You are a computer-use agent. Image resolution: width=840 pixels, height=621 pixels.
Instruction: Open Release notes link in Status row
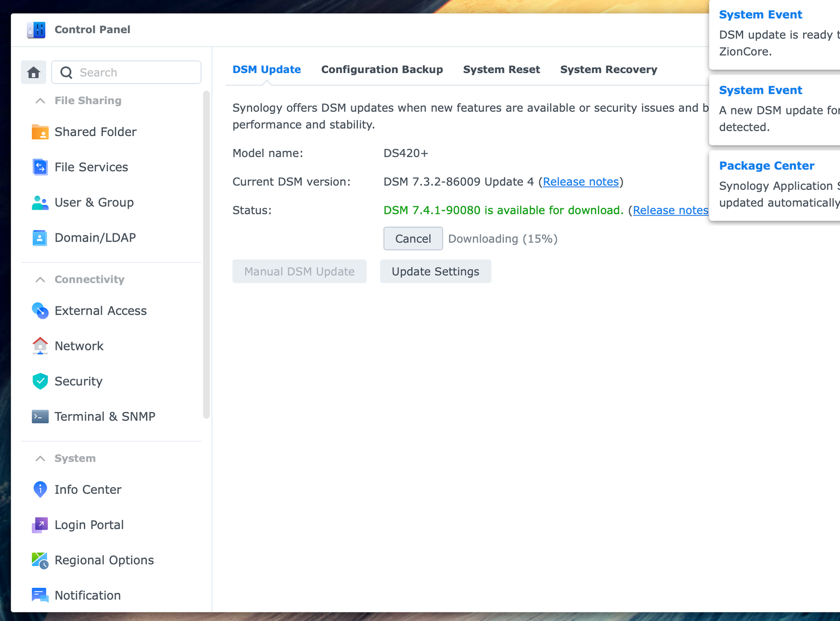click(x=670, y=210)
